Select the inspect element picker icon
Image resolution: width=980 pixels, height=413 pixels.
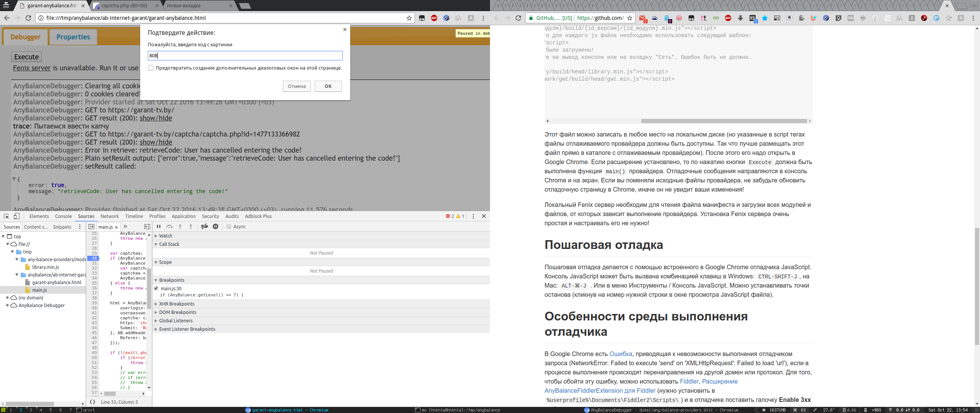[x=6, y=216]
